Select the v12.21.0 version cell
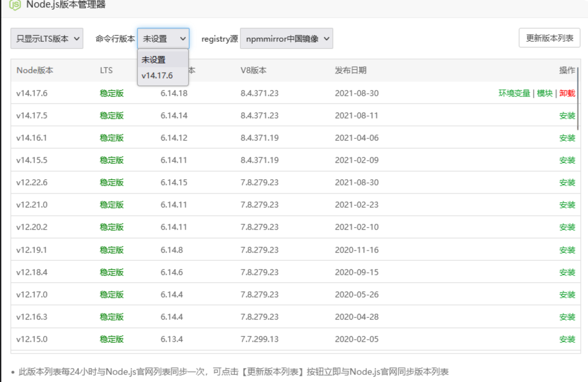 coord(32,205)
